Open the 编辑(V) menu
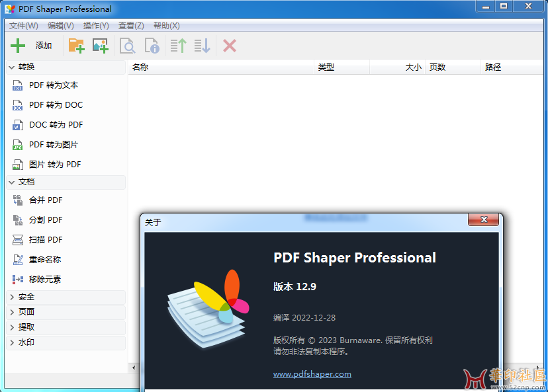548x392 pixels. [x=61, y=26]
